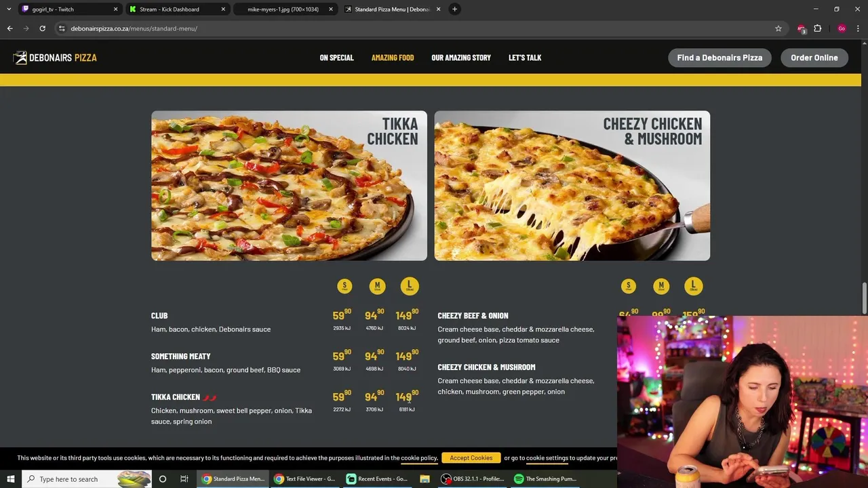Click the Club large price 149.90
The width and height of the screenshot is (868, 488).
407,315
